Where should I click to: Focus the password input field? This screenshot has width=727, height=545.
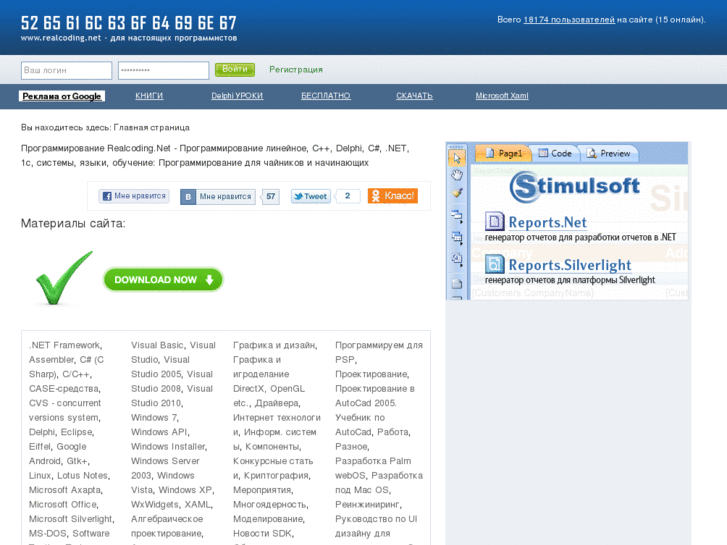[x=163, y=71]
